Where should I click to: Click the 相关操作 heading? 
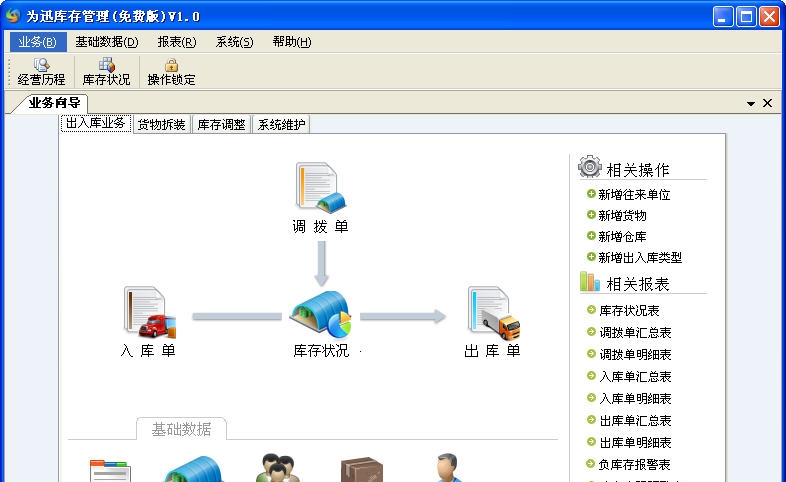click(x=638, y=170)
